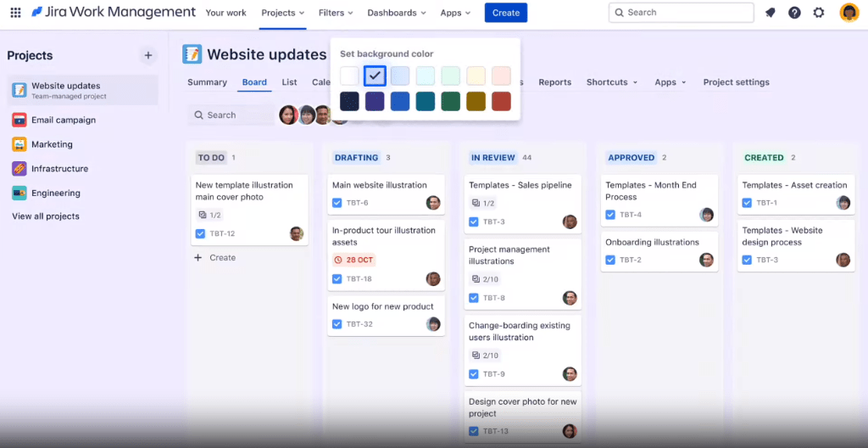Screen dimensions: 868x448
Task: Click the task type checkbox icon on TBT-9
Action: pyautogui.click(x=474, y=374)
